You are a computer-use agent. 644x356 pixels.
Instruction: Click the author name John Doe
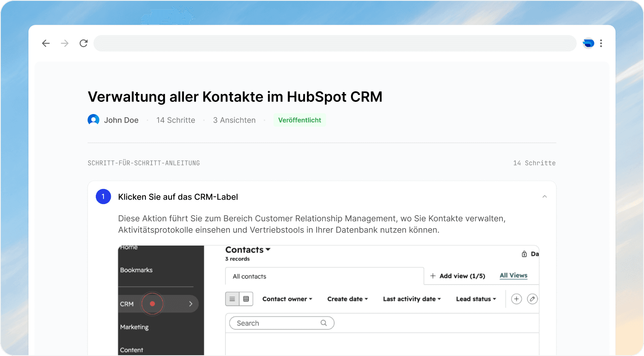(121, 120)
